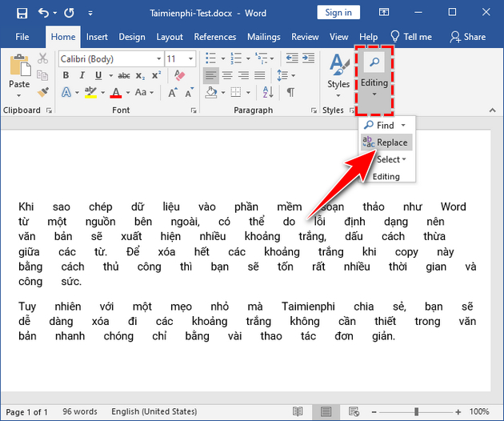The image size is (504, 421).
Task: Apply yellow text highlight color
Action: 90,92
